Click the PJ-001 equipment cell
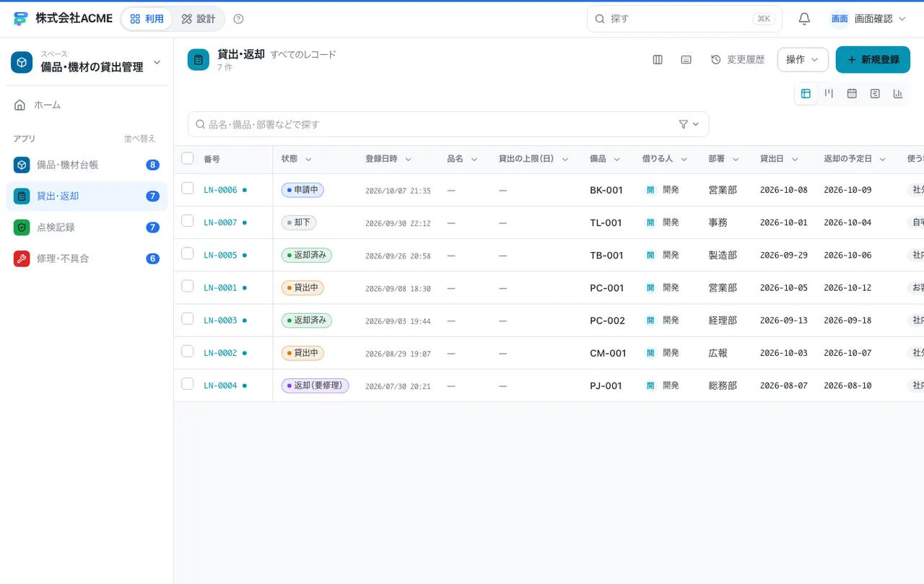The image size is (924, 584). pos(606,385)
